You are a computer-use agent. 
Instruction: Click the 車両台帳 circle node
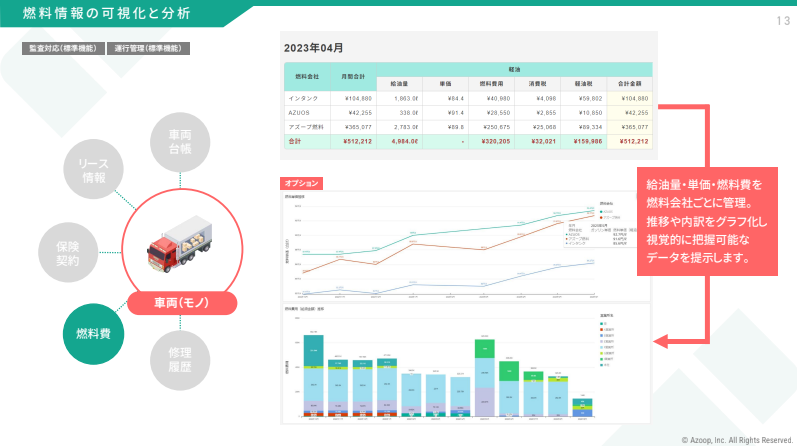(180, 142)
